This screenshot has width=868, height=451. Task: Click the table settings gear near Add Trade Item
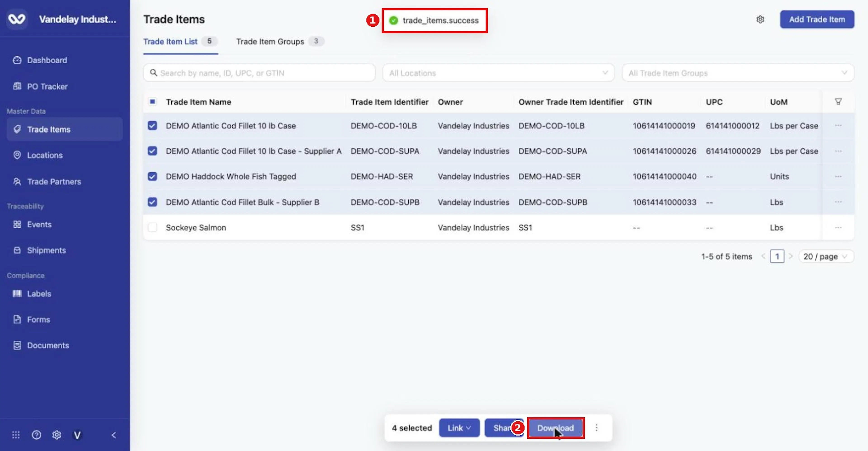tap(760, 19)
